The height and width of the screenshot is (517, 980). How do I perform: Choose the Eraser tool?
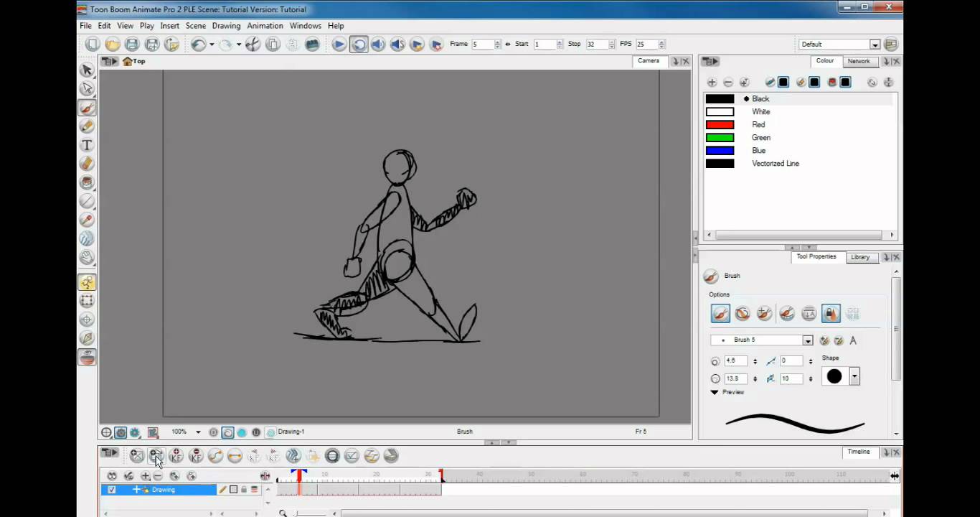[x=87, y=164]
